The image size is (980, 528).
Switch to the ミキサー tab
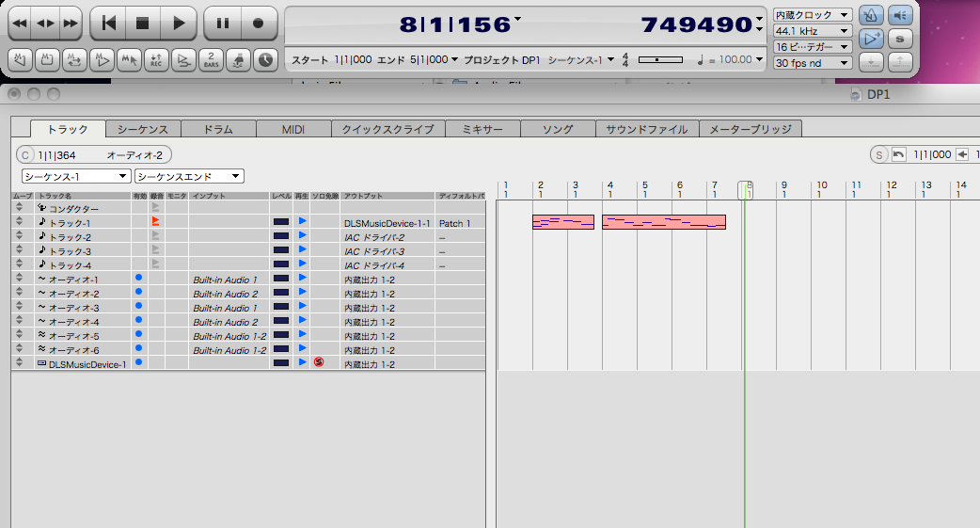pos(482,130)
